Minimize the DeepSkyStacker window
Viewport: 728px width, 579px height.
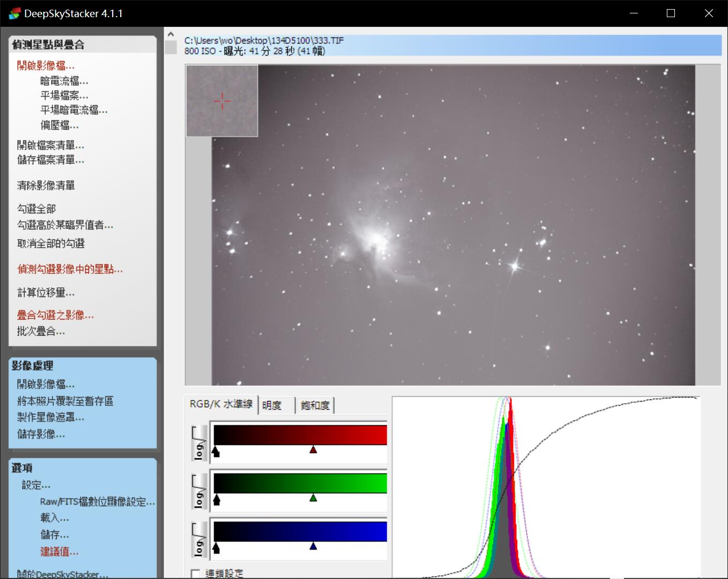pos(634,13)
